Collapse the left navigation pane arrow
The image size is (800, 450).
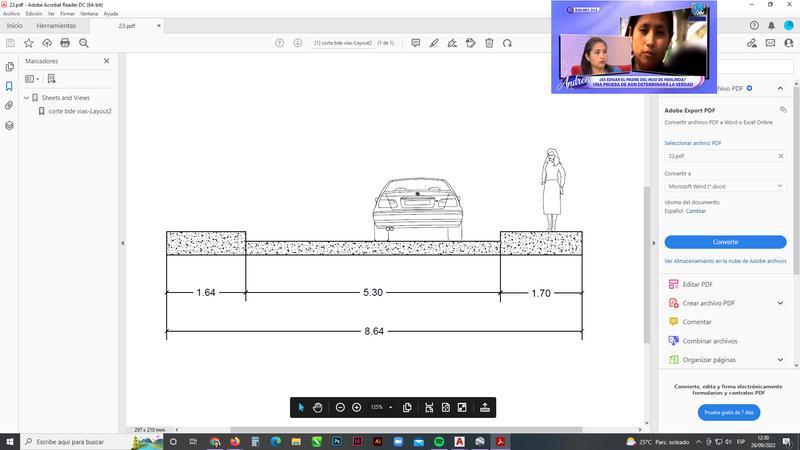coord(122,243)
